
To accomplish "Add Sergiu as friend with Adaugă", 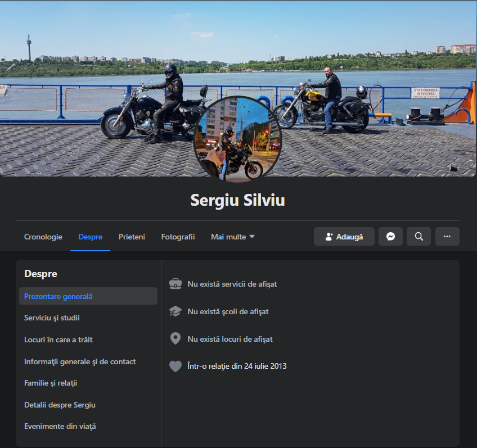I will [344, 237].
